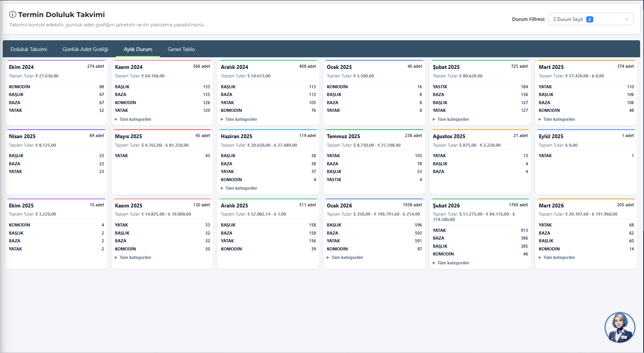This screenshot has height=353, width=644.
Task: Click the Ekim 2024 month card title
Action: [x=21, y=67]
